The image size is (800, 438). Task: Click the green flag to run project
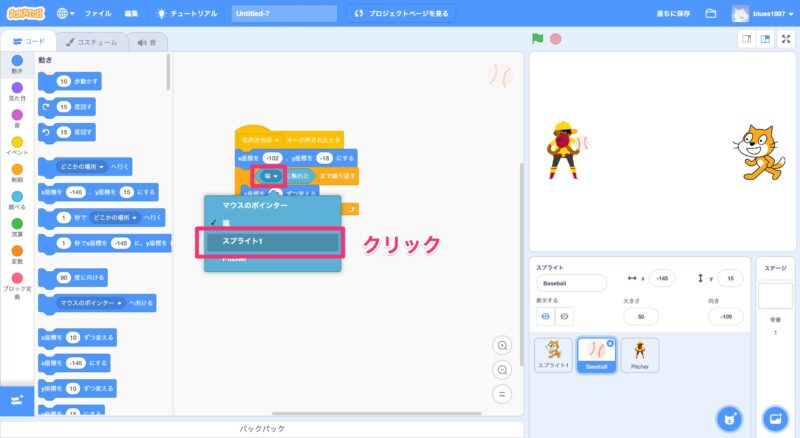click(x=538, y=39)
